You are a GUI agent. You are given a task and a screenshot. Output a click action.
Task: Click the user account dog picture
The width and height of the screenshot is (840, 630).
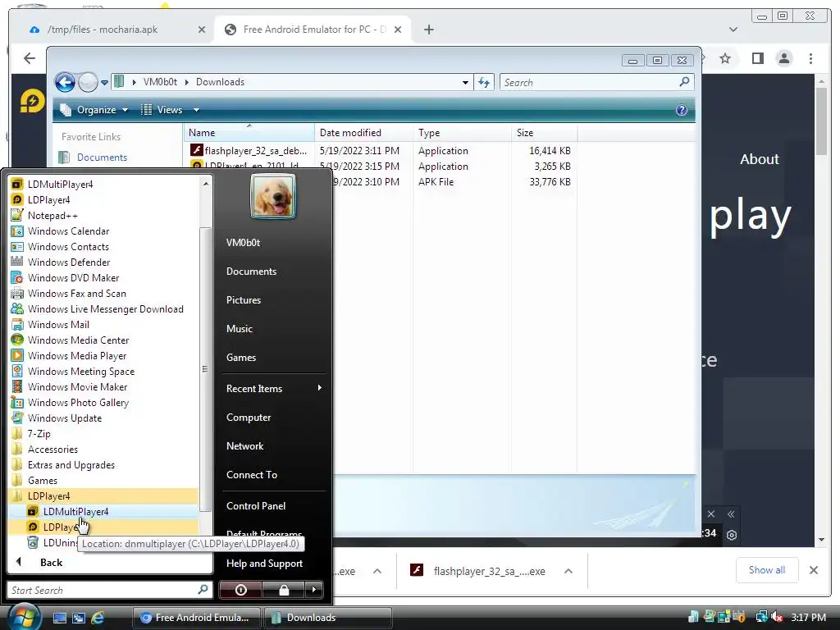coord(272,197)
